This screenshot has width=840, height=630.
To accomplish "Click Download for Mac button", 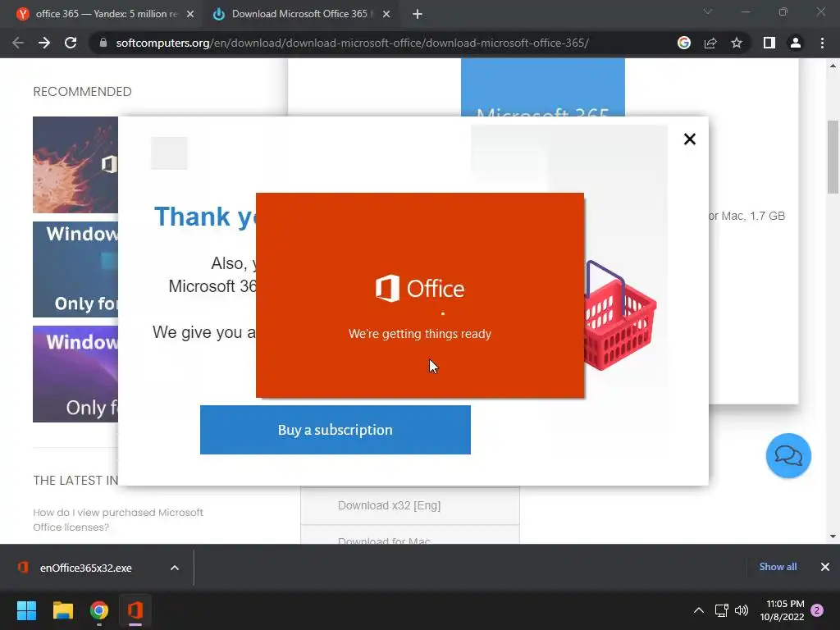I will pos(410,536).
